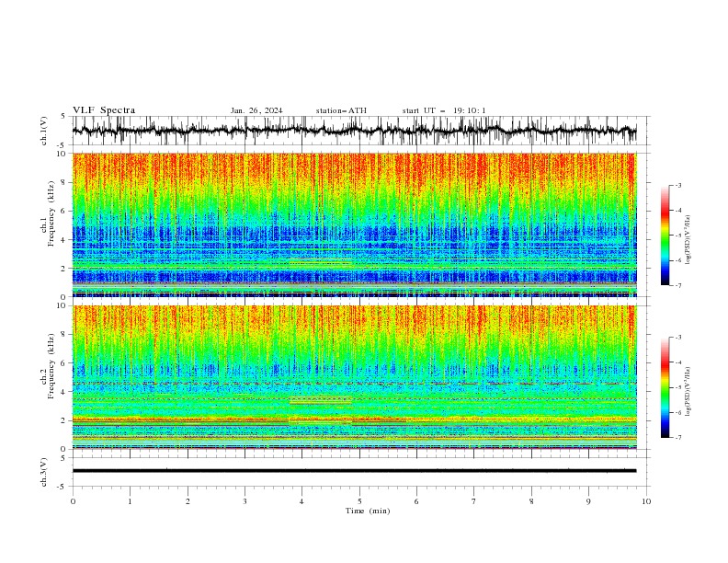The height and width of the screenshot is (563, 728).
Task: Click inside the ch.2 spectrogram panel
Action: [354, 377]
